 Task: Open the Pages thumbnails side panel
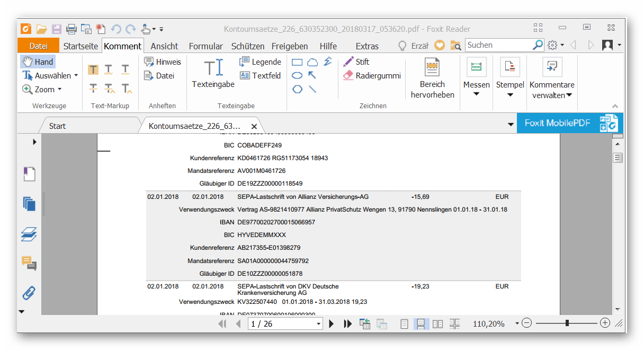pos(29,204)
